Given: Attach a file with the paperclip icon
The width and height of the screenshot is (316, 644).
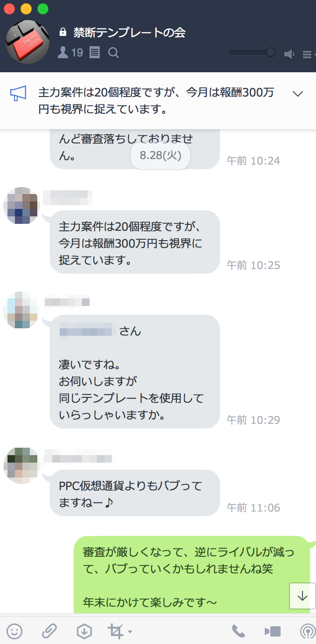Looking at the screenshot, I should [49, 631].
